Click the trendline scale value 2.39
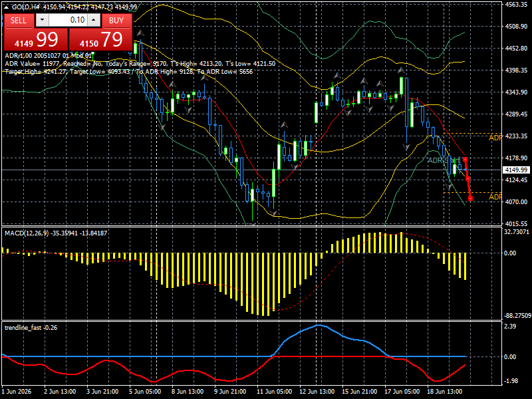This screenshot has width=532, height=399. [510, 327]
